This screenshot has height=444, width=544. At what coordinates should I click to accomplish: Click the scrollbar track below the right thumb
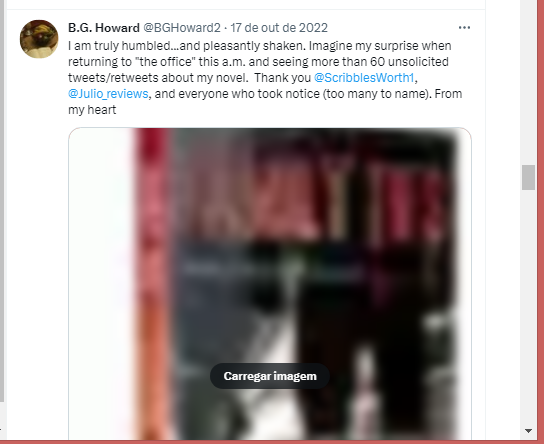[528, 307]
